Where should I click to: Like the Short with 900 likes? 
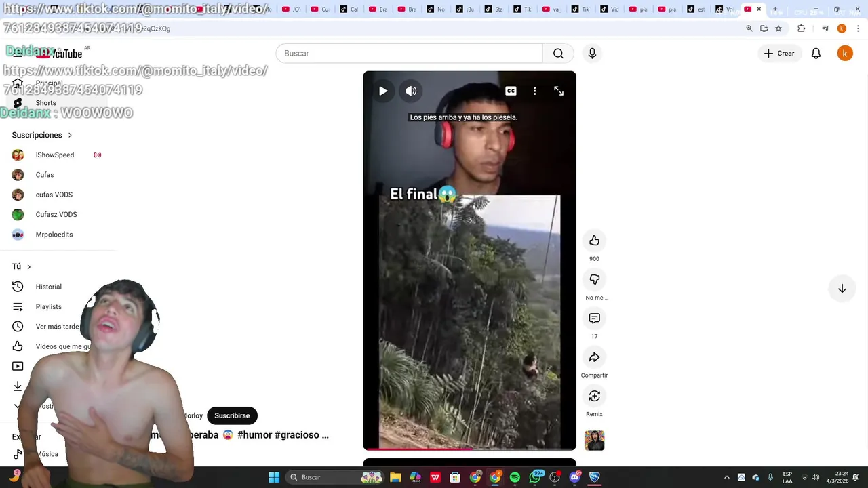click(594, 241)
